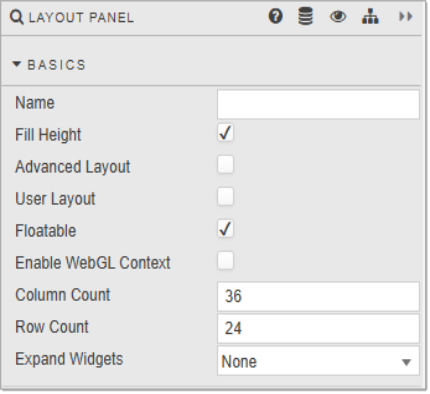Click the Row Count field
The width and height of the screenshot is (430, 394).
318,328
